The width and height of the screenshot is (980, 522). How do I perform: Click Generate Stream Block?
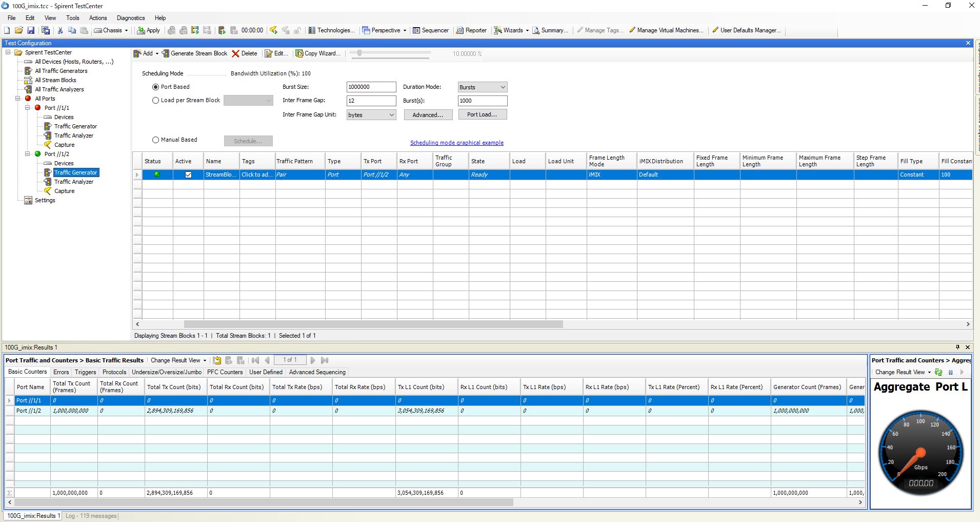tap(195, 53)
